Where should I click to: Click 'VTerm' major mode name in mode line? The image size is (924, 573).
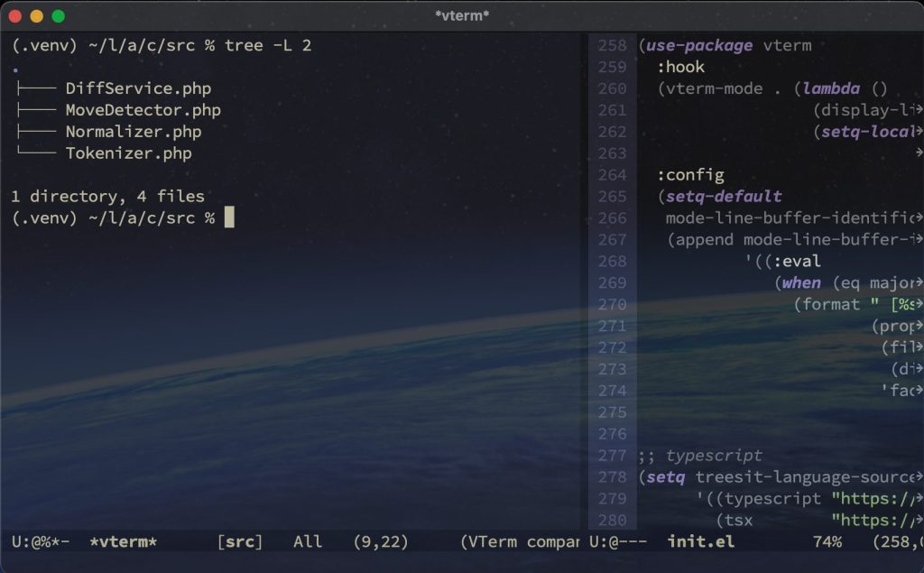(x=493, y=541)
